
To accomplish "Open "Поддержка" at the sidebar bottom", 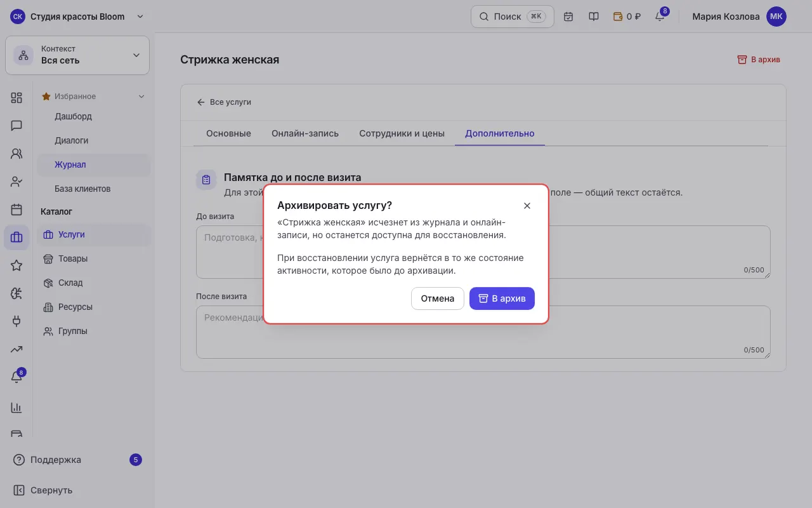I will 77,460.
